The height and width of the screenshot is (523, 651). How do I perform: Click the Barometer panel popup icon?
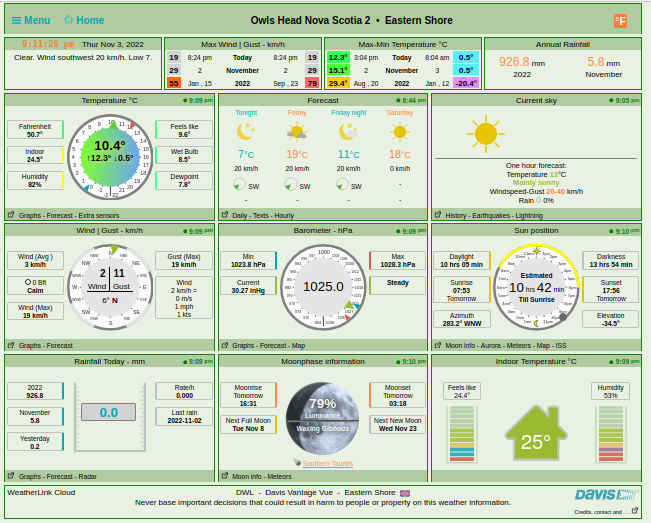click(225, 345)
